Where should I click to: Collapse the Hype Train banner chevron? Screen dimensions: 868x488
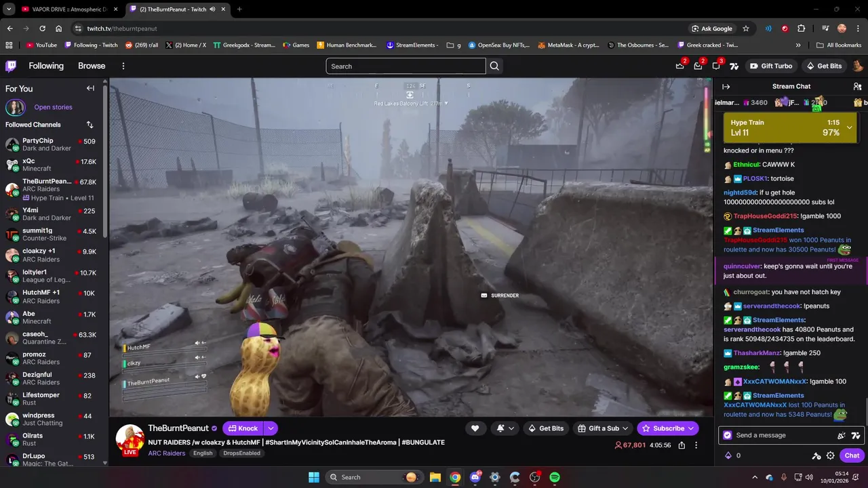(x=849, y=127)
